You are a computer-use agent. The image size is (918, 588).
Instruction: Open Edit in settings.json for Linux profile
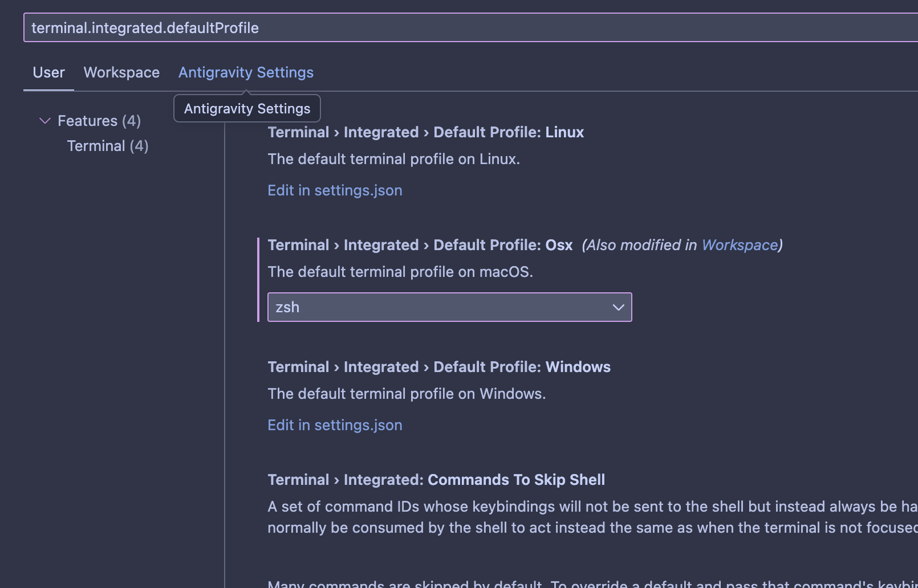(335, 190)
